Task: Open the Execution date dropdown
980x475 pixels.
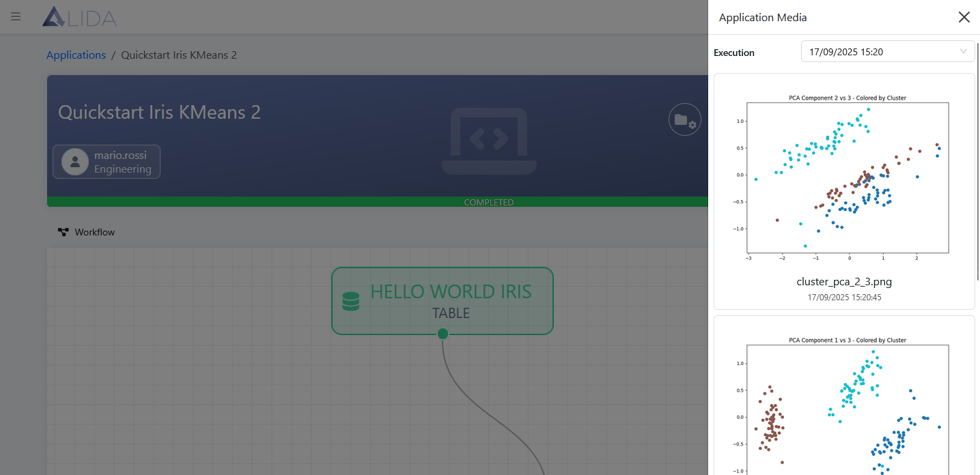Action: (x=888, y=52)
